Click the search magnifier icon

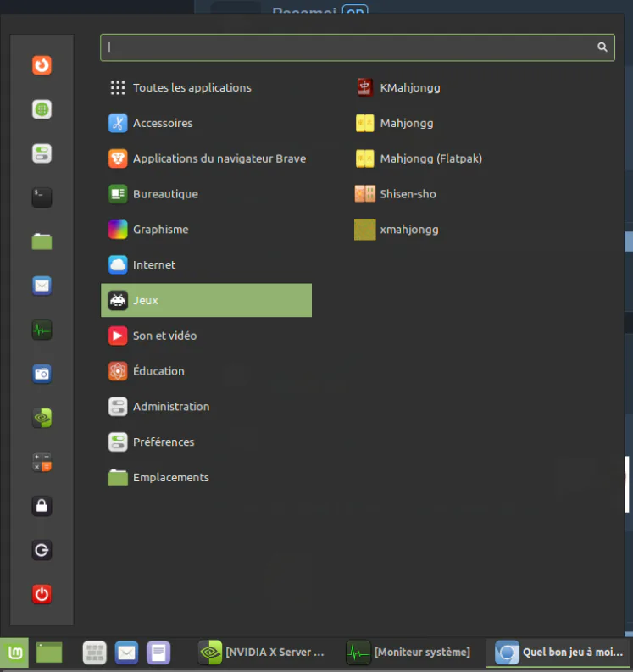[602, 47]
